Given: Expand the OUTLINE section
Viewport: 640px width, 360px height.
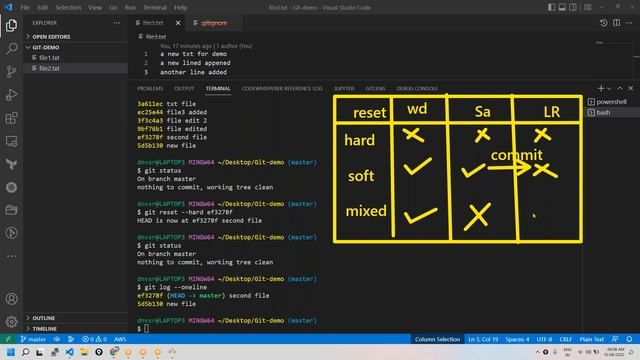Looking at the screenshot, I should 76,318.
